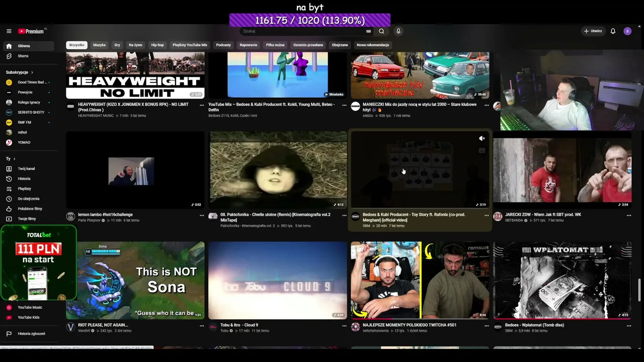Open Kolega Ignacy subscription
Image resolution: width=644 pixels, height=362 pixels.
click(28, 102)
